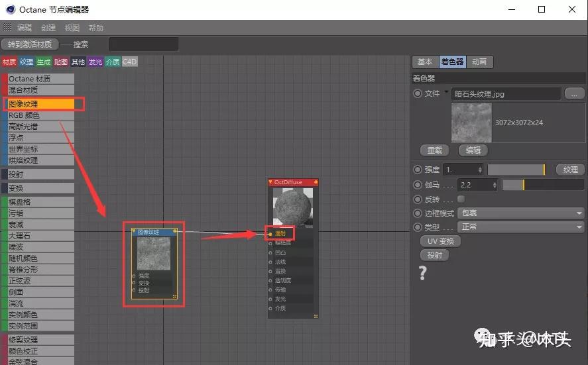Image resolution: width=588 pixels, height=365 pixels.
Task: Click the UV 变换 button
Action: (x=441, y=241)
